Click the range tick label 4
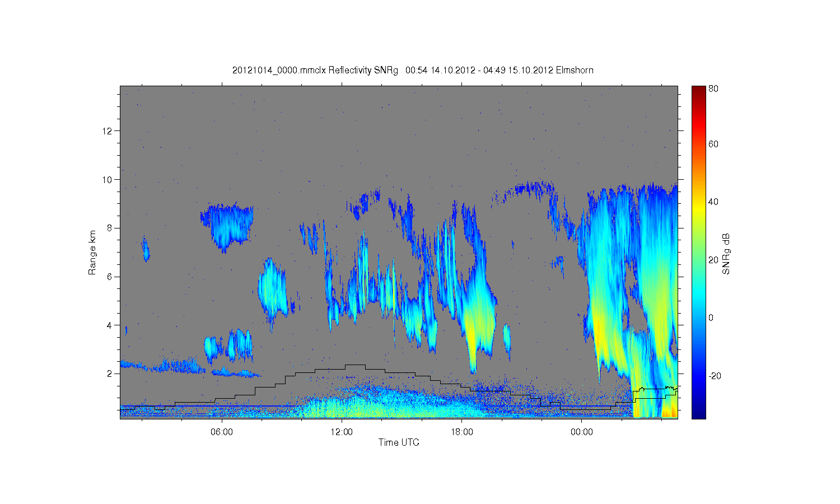 (110, 325)
